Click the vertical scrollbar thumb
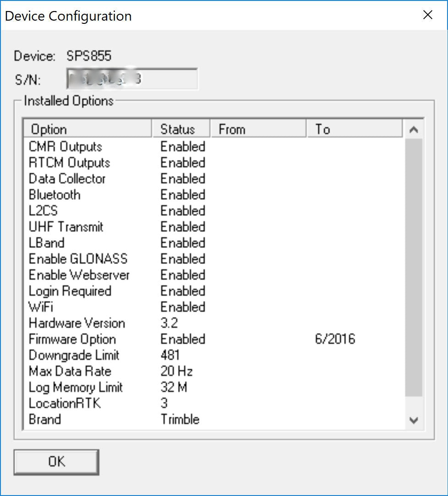The width and height of the screenshot is (448, 496). tap(414, 267)
